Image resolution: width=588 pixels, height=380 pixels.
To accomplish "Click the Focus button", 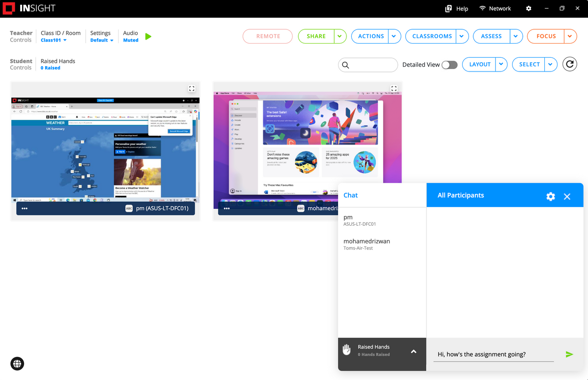I will tap(546, 36).
